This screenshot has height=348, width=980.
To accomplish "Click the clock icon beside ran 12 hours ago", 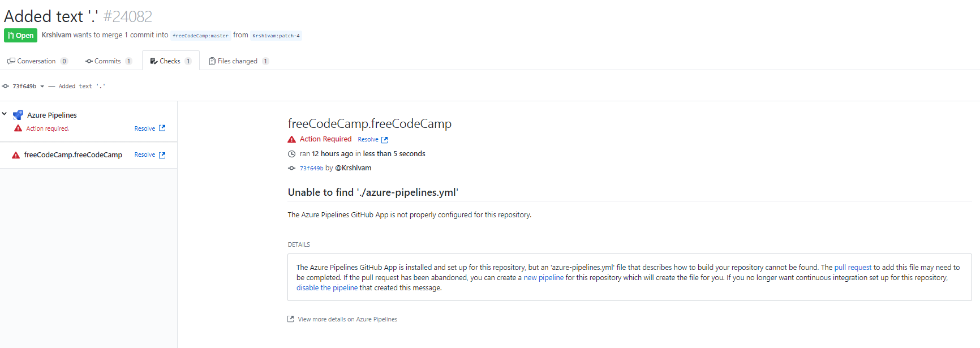I will [x=291, y=154].
